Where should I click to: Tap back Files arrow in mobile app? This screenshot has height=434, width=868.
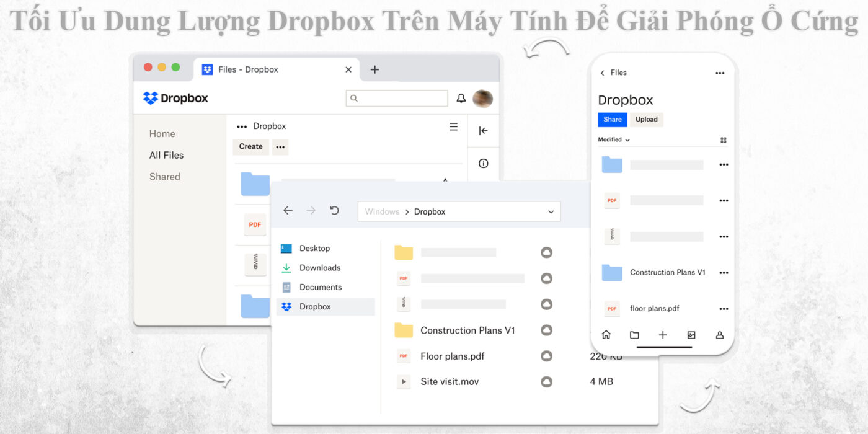click(x=602, y=73)
